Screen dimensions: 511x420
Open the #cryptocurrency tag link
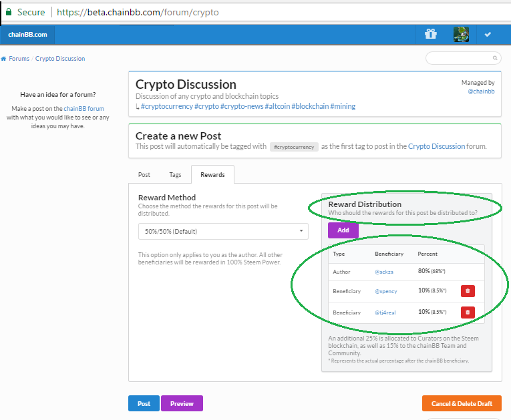coord(167,106)
